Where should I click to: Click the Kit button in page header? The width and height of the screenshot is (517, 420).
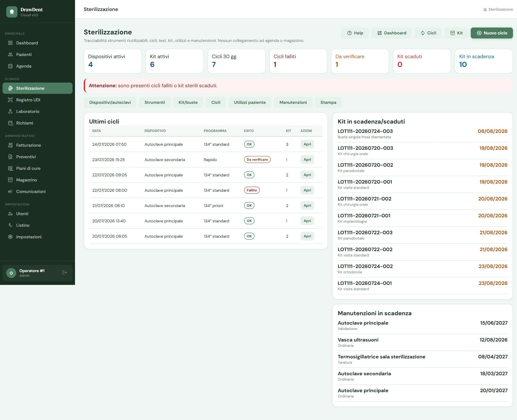click(x=456, y=33)
